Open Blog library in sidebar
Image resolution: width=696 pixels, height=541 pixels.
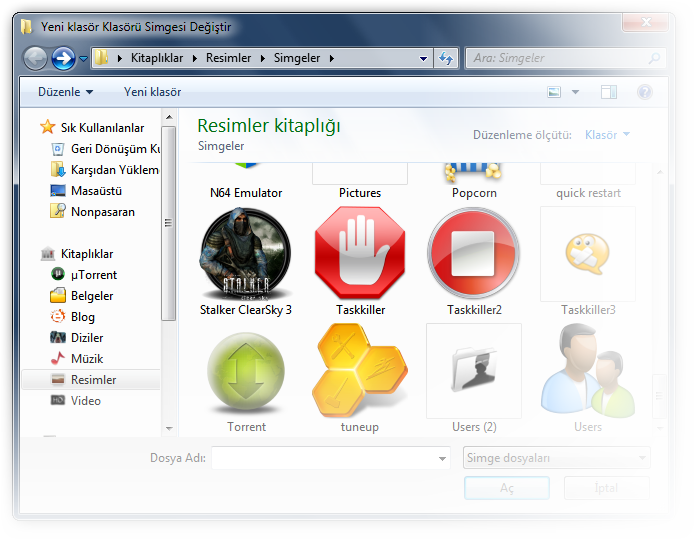(72, 317)
